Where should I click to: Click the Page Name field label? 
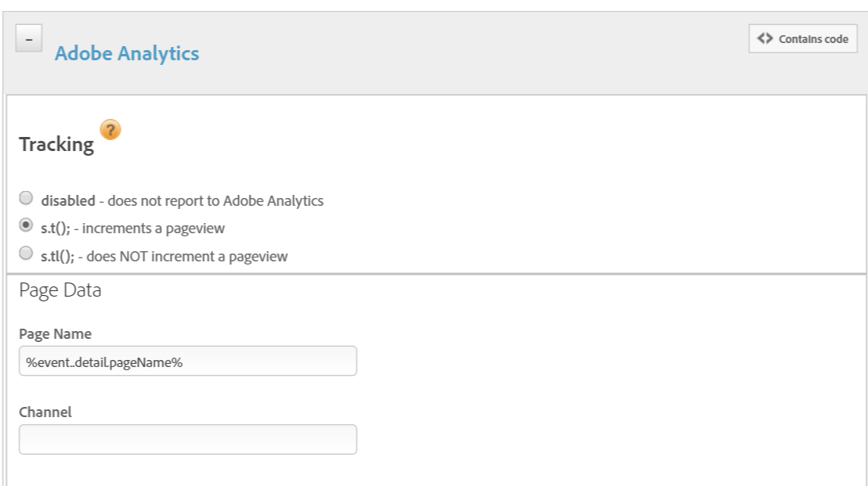[x=55, y=334]
